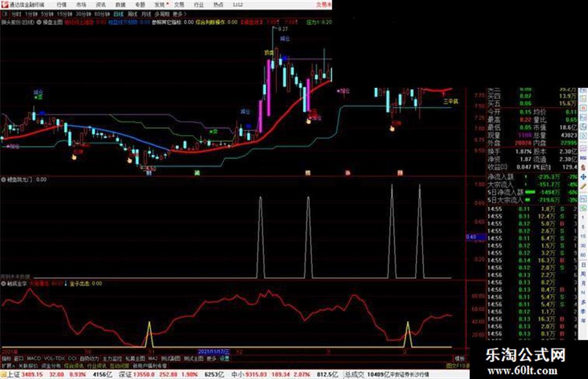The width and height of the screenshot is (588, 379).
Task: Select the 周线 period tab
Action: click(133, 14)
